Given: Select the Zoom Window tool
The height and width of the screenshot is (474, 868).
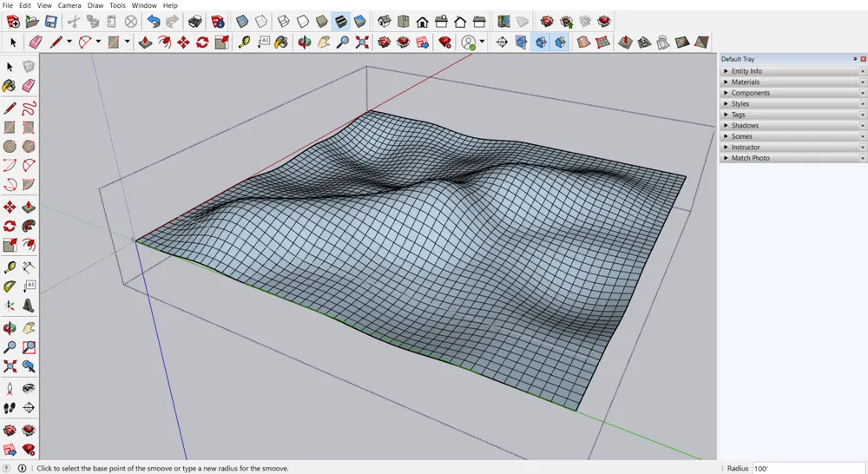Looking at the screenshot, I should (29, 347).
